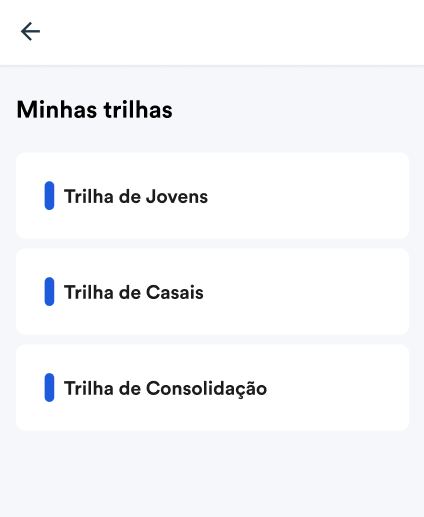Click the word Jovens in the first card
424x517 pixels.
(x=177, y=196)
